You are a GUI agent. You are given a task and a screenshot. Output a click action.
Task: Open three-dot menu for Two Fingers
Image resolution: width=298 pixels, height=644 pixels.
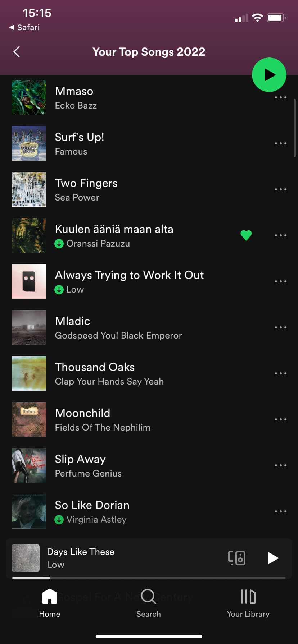[x=281, y=189]
